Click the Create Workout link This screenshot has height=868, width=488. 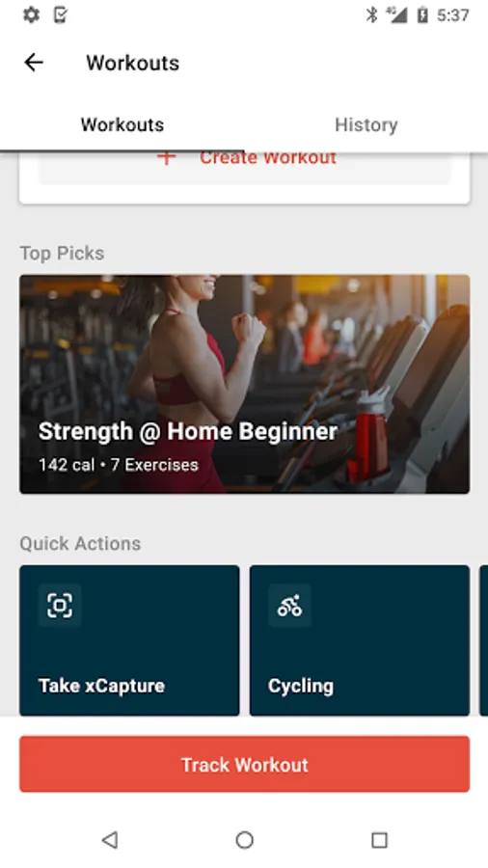coord(268,158)
